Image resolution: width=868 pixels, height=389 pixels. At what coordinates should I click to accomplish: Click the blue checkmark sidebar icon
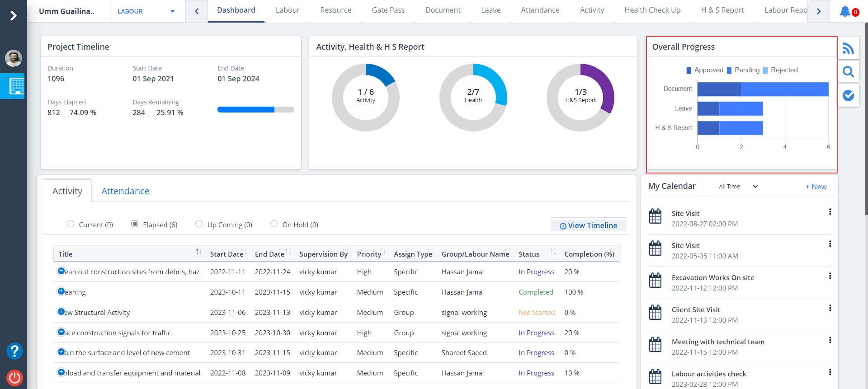pyautogui.click(x=849, y=95)
